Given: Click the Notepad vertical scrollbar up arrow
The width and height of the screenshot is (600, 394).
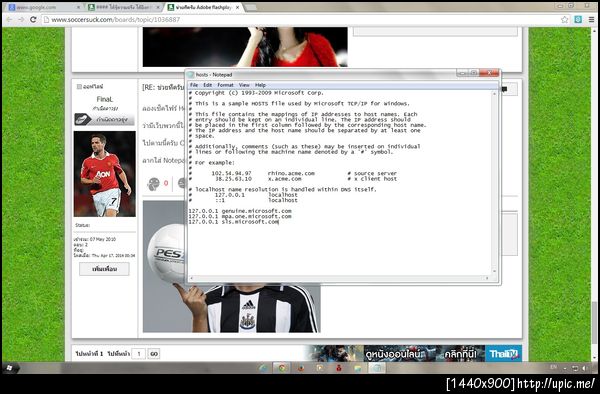Looking at the screenshot, I should pyautogui.click(x=494, y=93).
